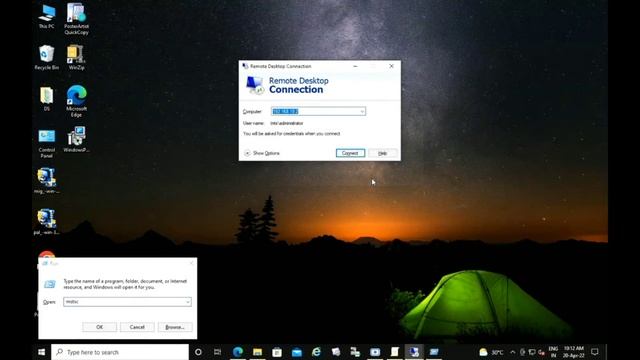This screenshot has width=640, height=360.
Task: Open the taskbar clock showing 10:12 AM
Action: tap(573, 352)
